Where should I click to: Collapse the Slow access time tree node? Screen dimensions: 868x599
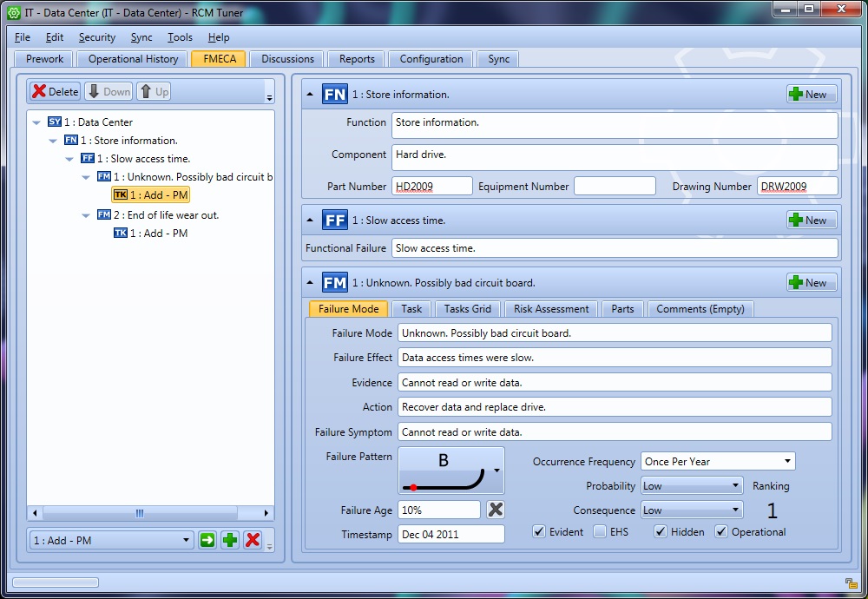click(70, 159)
